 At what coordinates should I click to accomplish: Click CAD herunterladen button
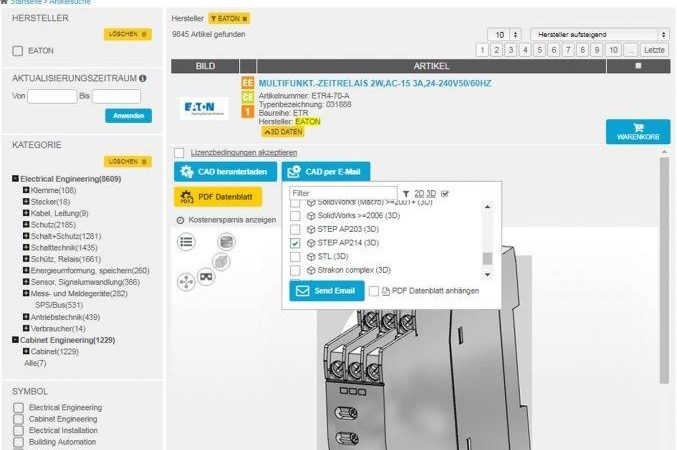(x=225, y=172)
